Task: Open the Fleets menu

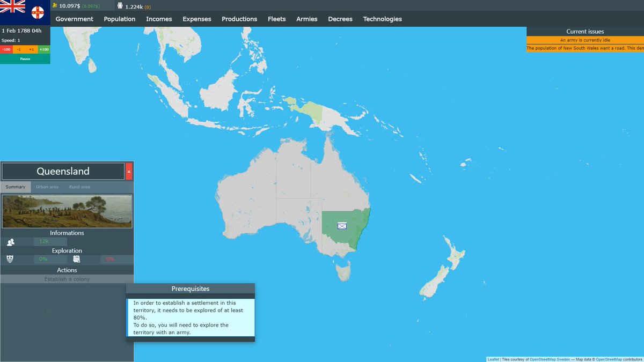Action: pyautogui.click(x=277, y=19)
